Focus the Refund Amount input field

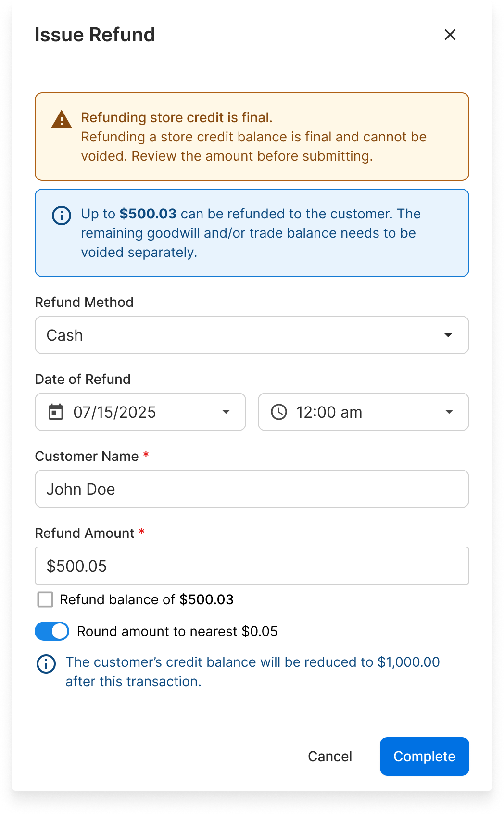(252, 566)
